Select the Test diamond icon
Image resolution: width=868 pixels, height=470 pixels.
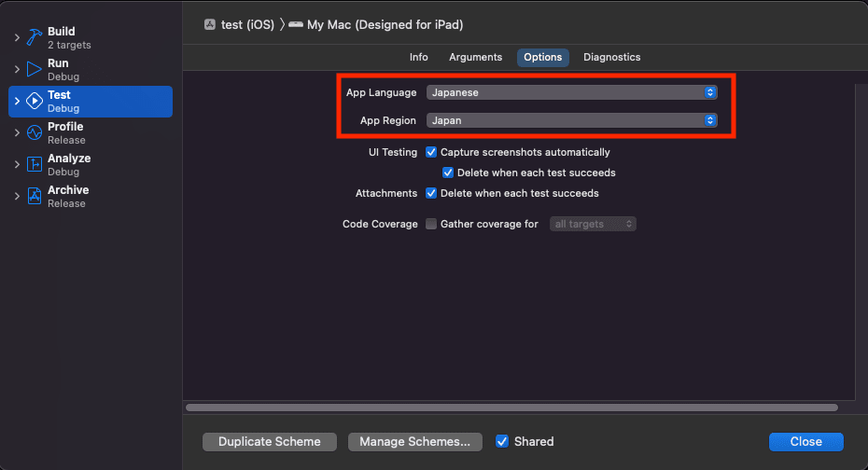pyautogui.click(x=35, y=101)
